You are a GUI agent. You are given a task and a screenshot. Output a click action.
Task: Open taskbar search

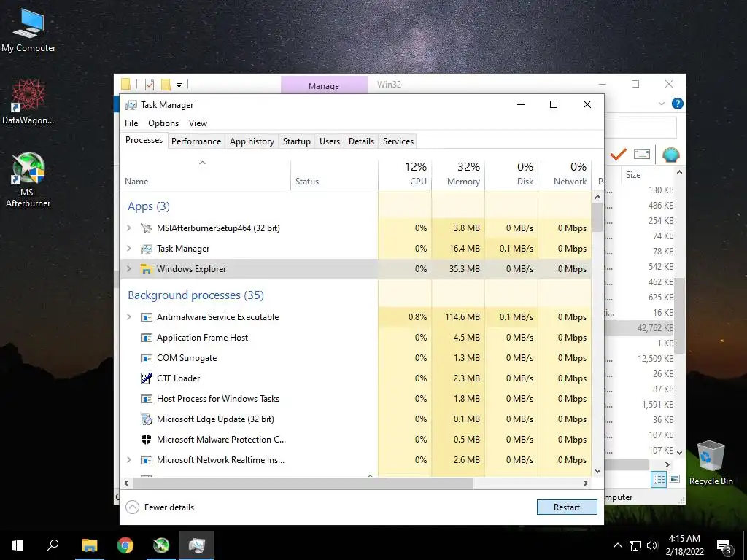point(53,545)
